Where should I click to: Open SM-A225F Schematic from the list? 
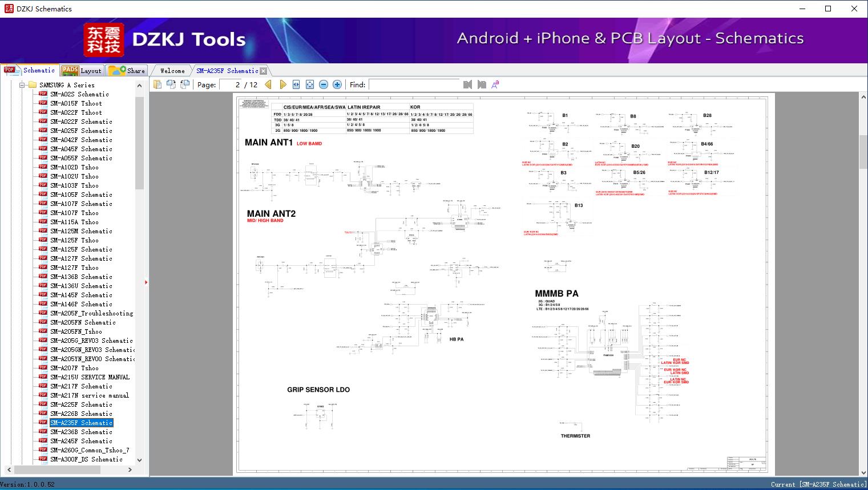pyautogui.click(x=82, y=404)
